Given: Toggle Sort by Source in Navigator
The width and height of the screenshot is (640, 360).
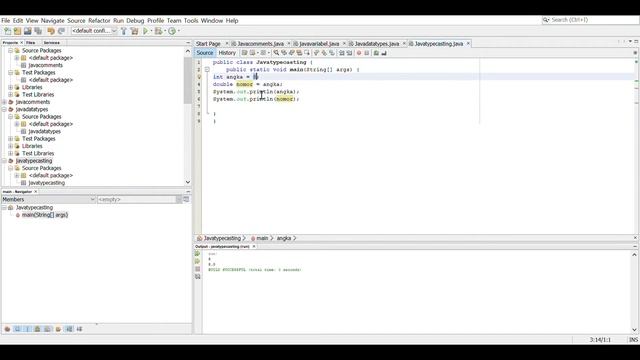Looking at the screenshot, I should [x=80, y=329].
